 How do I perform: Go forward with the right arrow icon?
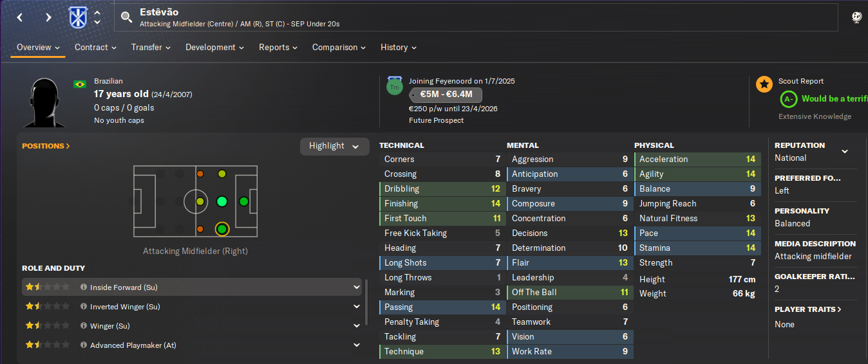tap(48, 17)
